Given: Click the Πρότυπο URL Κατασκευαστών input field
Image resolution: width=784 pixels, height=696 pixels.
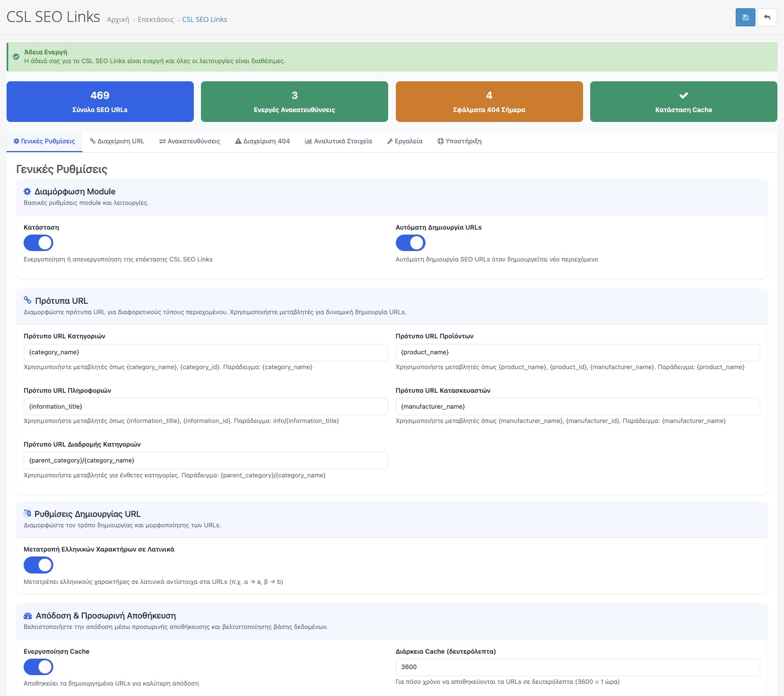Looking at the screenshot, I should (x=578, y=407).
